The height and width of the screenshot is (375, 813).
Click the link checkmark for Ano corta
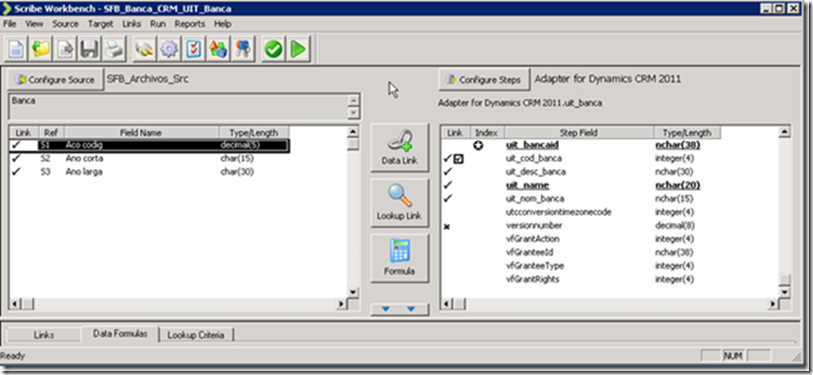point(16,158)
